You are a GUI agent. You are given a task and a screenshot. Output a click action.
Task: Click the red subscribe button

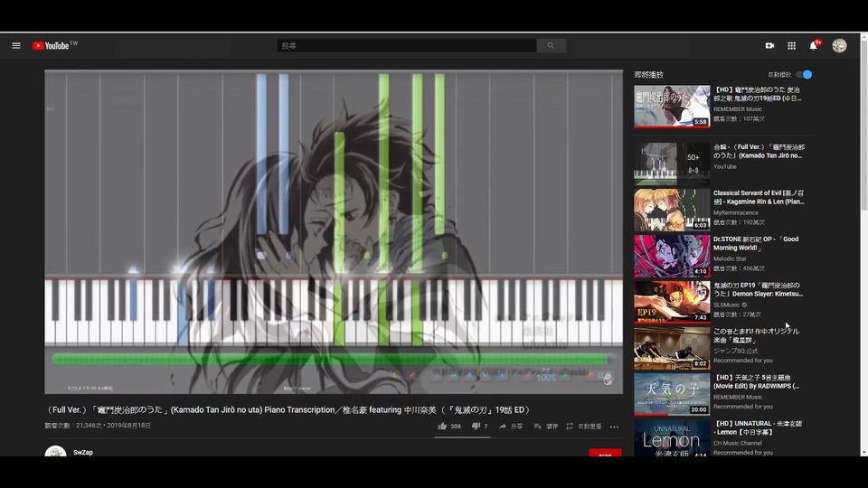click(605, 453)
